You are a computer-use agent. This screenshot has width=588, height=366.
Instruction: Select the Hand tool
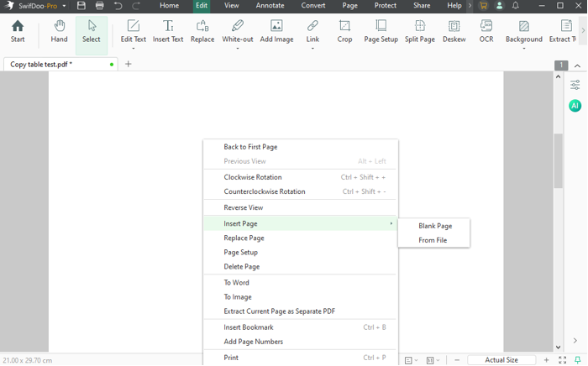[60, 31]
